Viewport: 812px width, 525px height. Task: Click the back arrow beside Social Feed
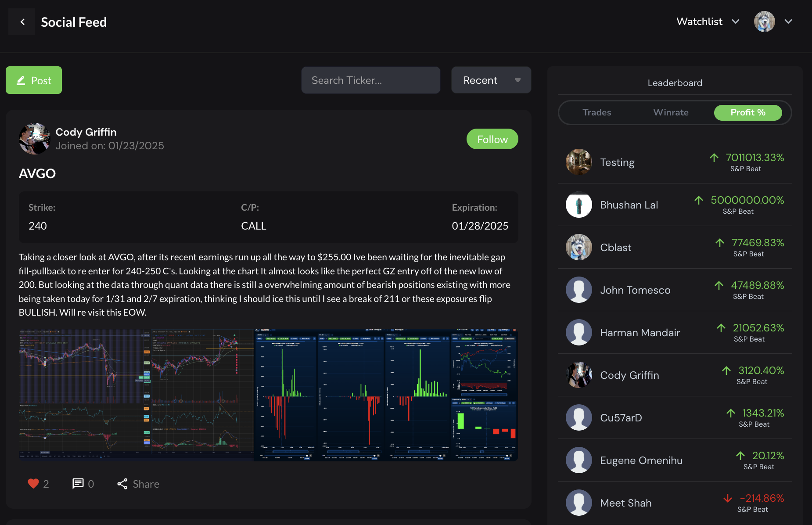point(22,22)
